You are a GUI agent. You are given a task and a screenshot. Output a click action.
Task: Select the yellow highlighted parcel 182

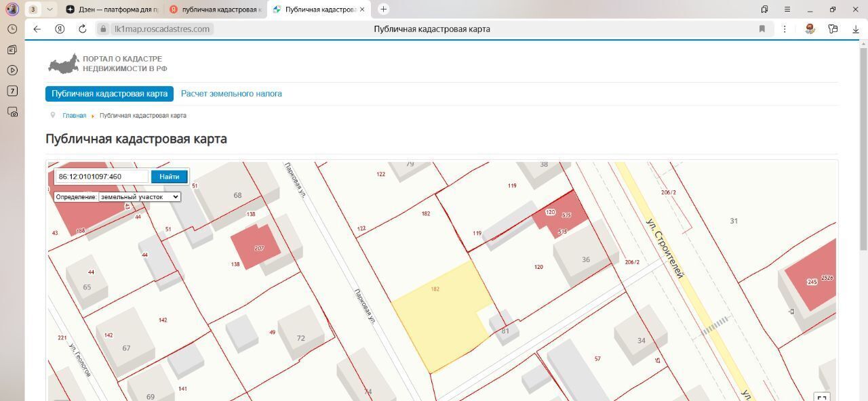point(442,315)
